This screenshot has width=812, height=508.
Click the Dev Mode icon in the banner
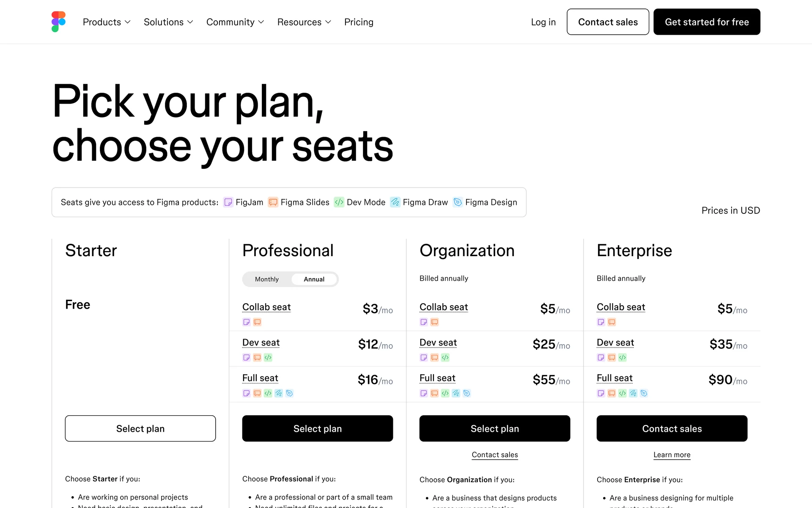pyautogui.click(x=339, y=202)
